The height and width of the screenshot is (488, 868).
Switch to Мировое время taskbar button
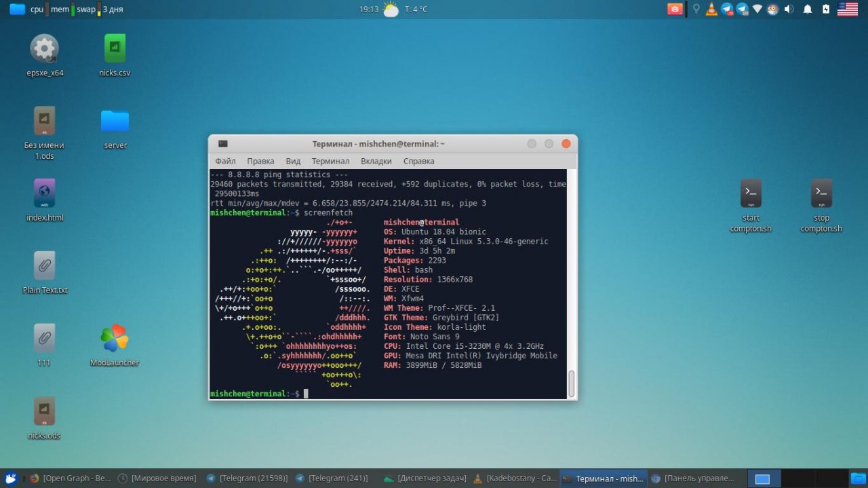tap(157, 478)
